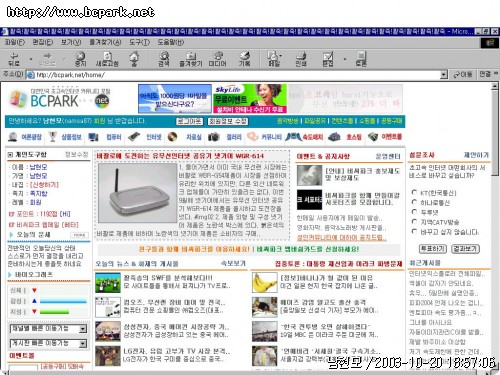
Task: Click the Mail (메일) toolbar icon
Action: click(x=273, y=59)
